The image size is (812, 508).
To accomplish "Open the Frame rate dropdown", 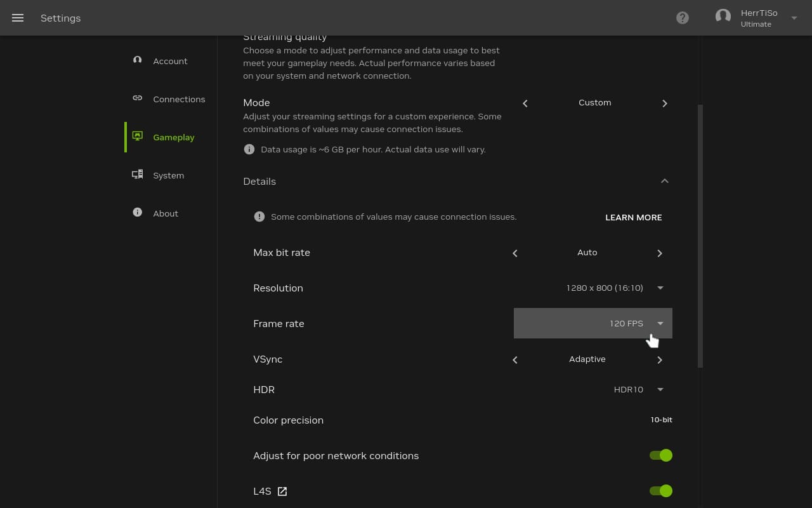I will (660, 323).
